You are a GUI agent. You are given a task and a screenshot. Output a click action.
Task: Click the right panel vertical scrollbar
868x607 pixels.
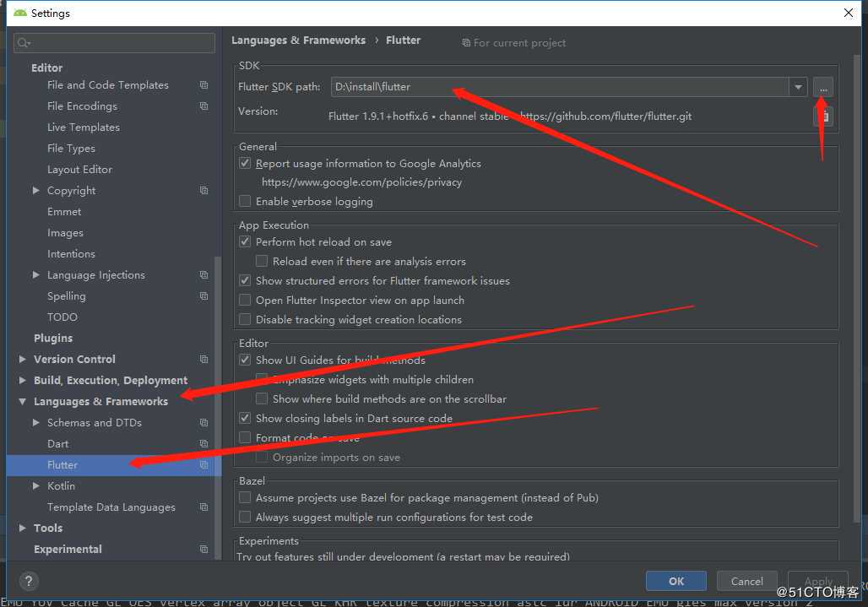tap(857, 288)
